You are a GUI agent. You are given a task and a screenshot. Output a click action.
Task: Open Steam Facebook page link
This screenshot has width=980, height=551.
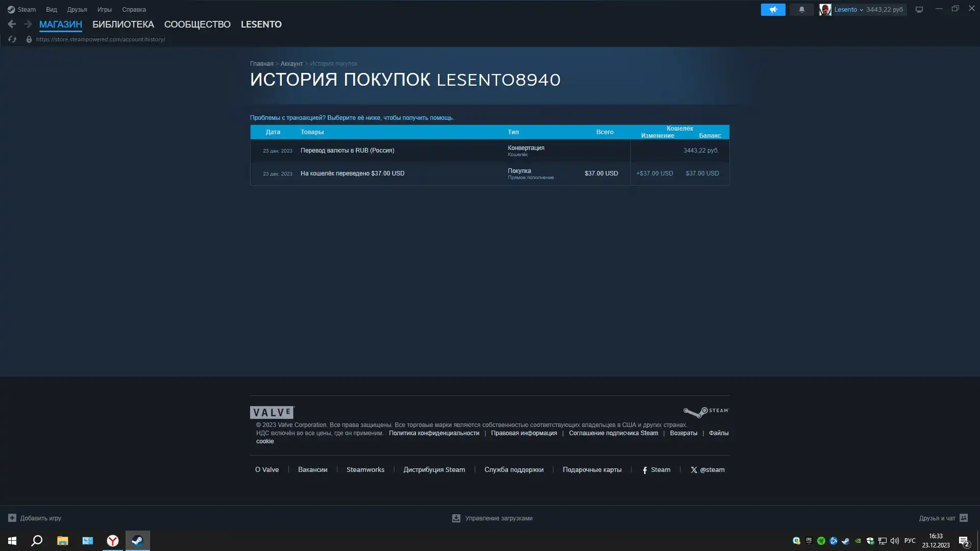click(x=656, y=470)
